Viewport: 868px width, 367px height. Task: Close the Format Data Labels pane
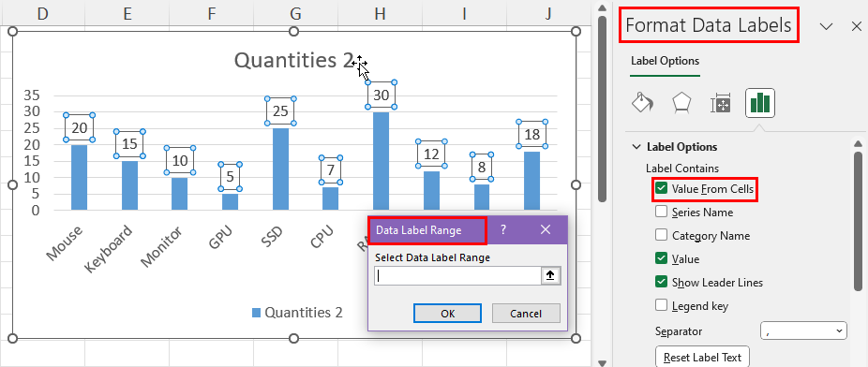(857, 26)
